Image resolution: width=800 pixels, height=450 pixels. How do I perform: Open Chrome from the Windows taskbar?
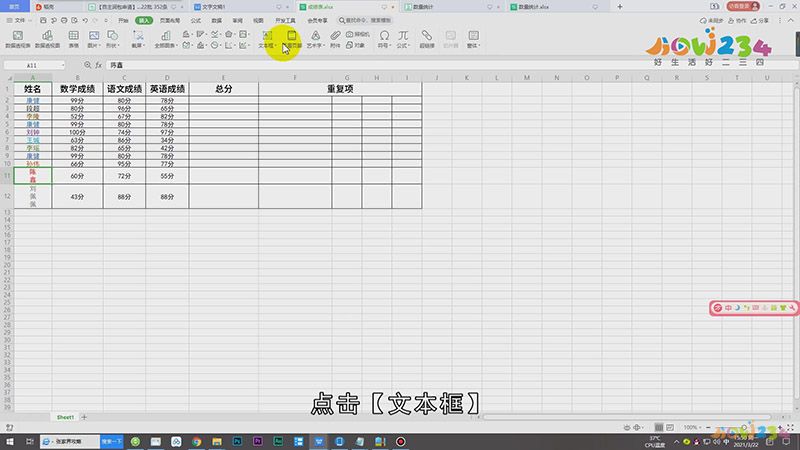point(196,441)
